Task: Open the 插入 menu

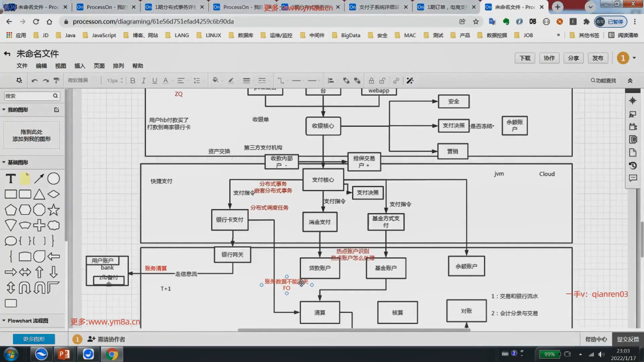Action: coord(80,66)
